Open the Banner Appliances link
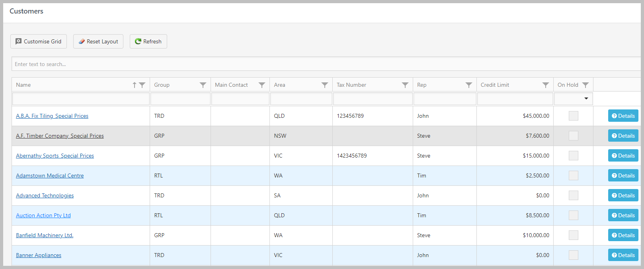 [x=39, y=255]
